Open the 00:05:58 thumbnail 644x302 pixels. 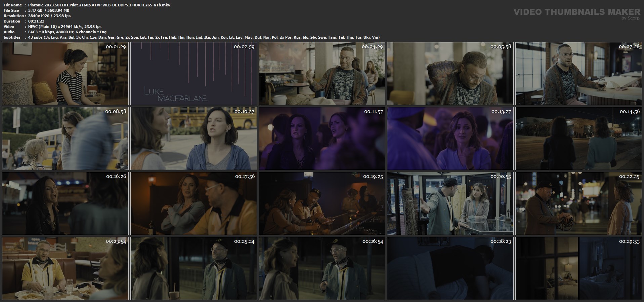point(450,74)
